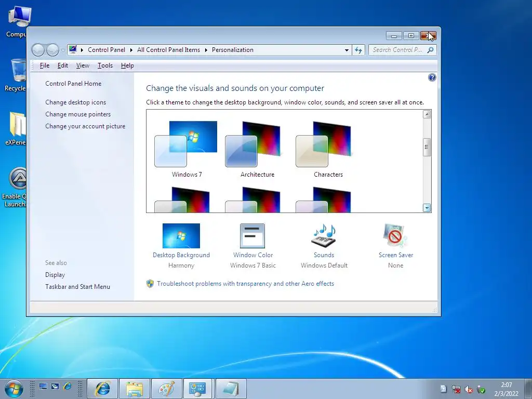
Task: Click the All Control Panel Items breadcrumb
Action: [169, 50]
